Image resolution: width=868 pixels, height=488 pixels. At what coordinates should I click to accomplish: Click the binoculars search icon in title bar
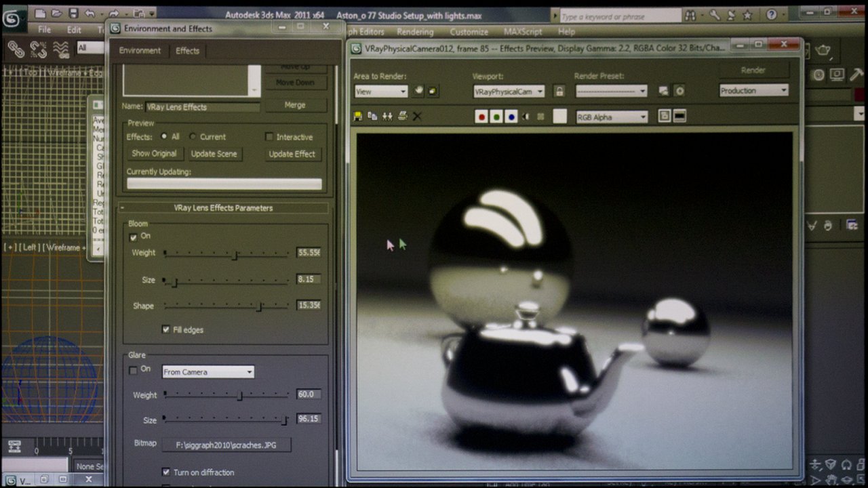pyautogui.click(x=690, y=15)
